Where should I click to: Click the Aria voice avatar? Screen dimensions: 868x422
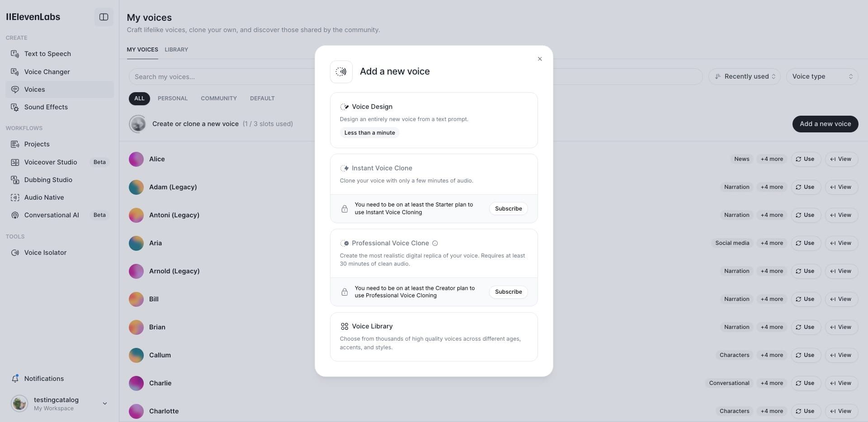(x=136, y=243)
